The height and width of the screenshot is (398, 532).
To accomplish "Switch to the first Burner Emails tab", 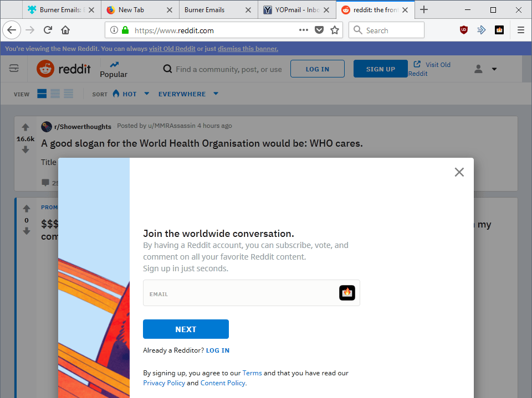I will pyautogui.click(x=61, y=10).
